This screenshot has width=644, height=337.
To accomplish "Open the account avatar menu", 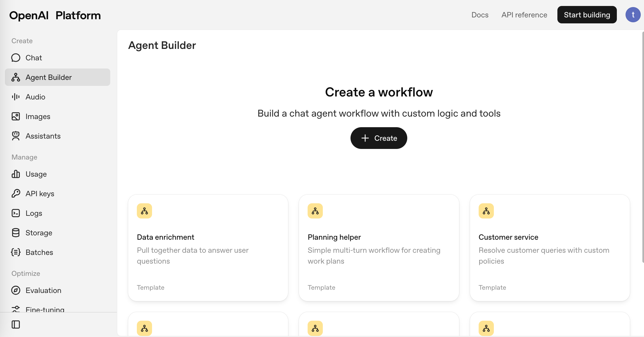I will coord(633,15).
